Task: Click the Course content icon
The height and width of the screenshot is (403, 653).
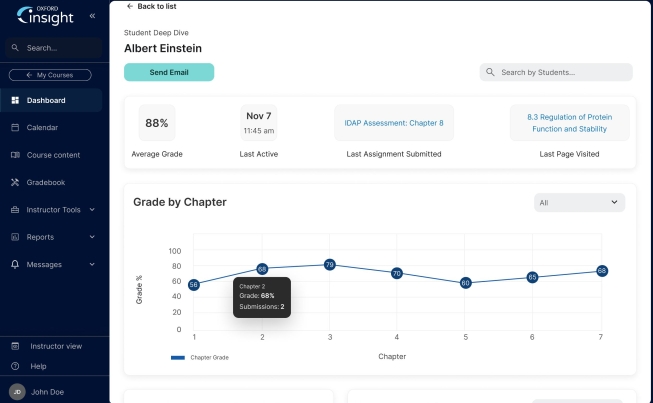Action: [x=15, y=155]
